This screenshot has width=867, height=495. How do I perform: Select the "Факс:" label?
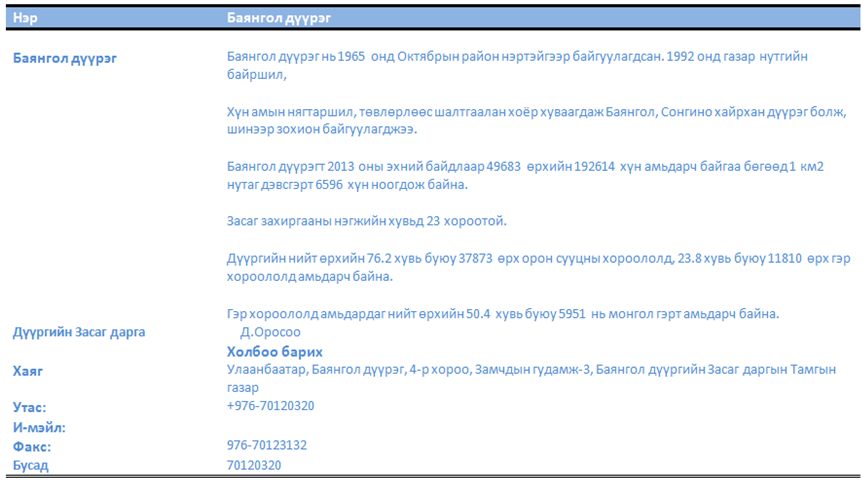click(32, 446)
